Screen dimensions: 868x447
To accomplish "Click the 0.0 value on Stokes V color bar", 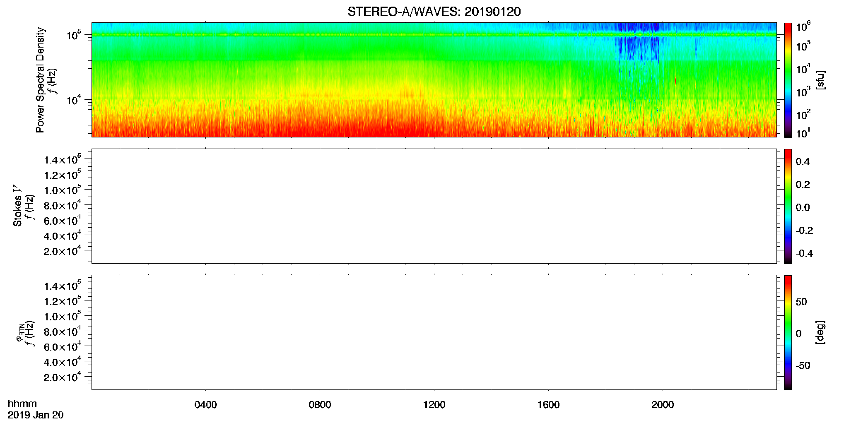I will coord(803,208).
